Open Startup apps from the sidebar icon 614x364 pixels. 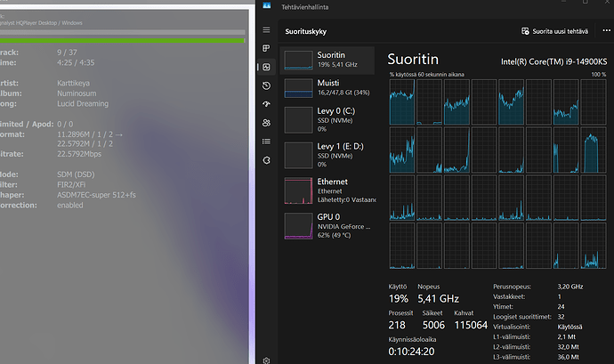[266, 104]
